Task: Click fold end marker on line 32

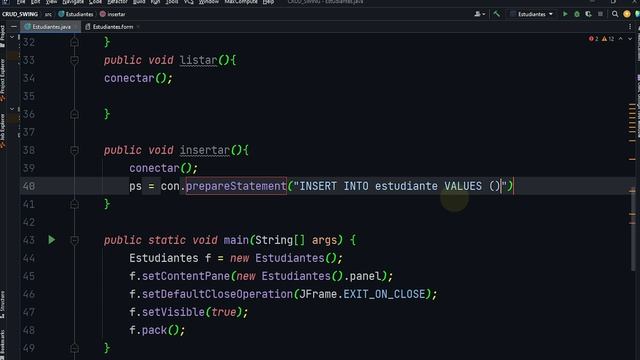Action: 74,42
